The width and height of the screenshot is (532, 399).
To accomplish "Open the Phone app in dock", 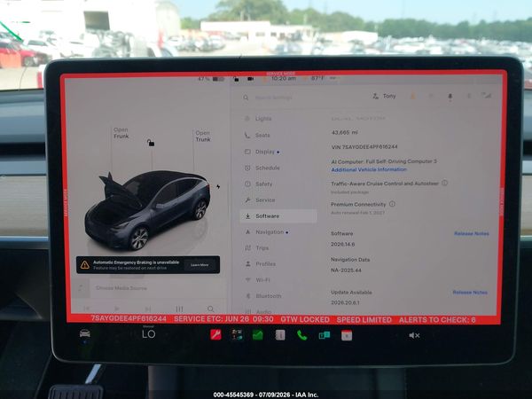I will tap(302, 335).
